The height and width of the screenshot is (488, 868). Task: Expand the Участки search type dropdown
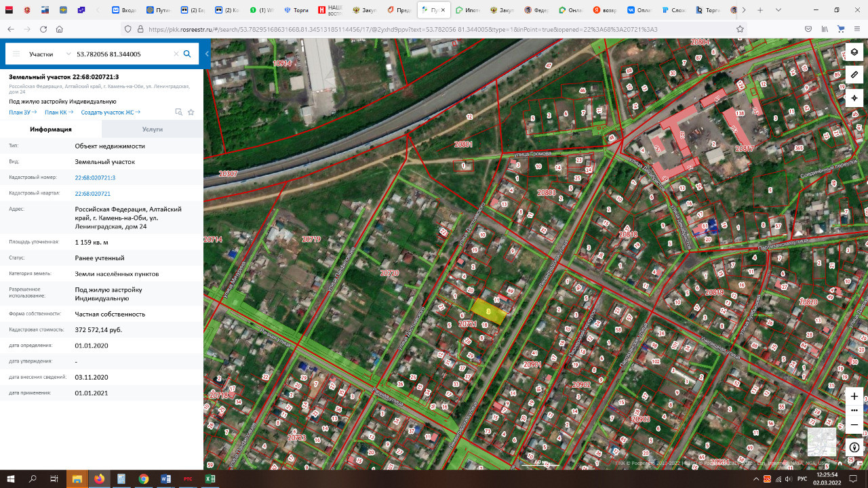point(50,54)
